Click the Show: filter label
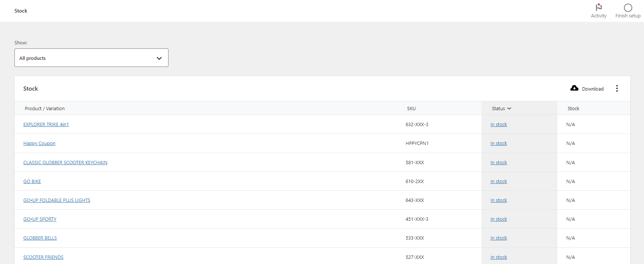Viewport: 644px width, 264px height. click(x=21, y=43)
